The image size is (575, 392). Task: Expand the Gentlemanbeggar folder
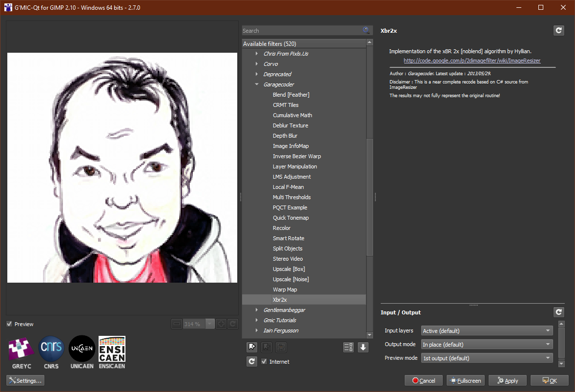tap(257, 310)
